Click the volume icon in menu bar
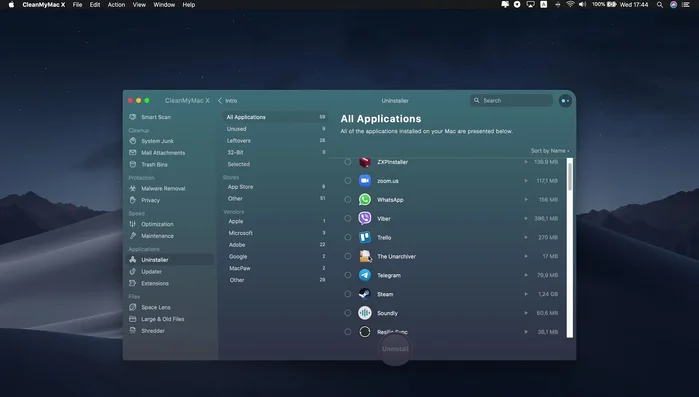 [x=583, y=4]
